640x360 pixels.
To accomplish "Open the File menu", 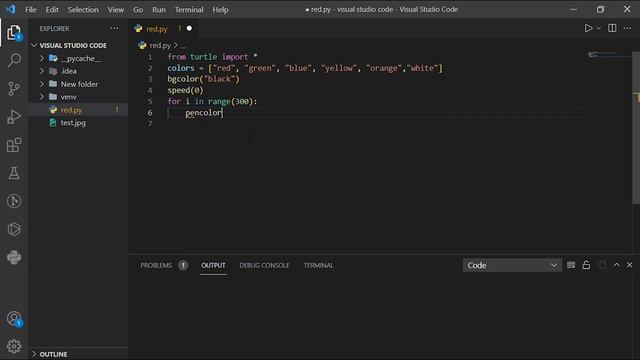I will tap(31, 9).
